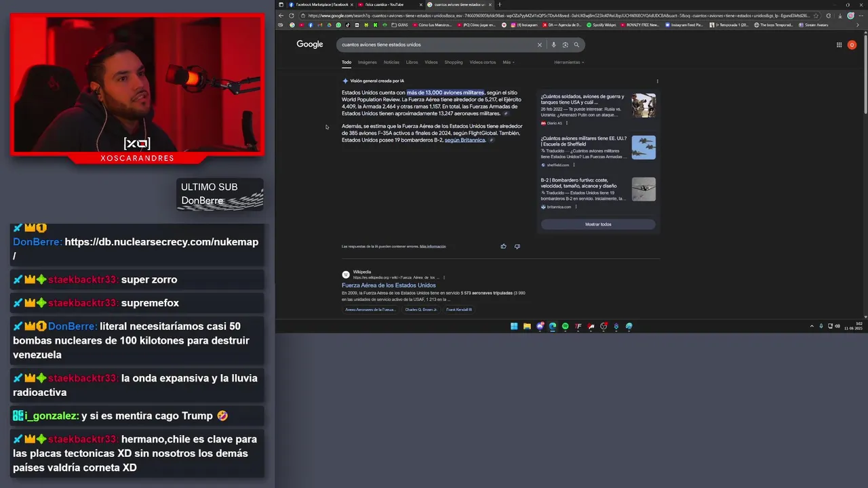Expand the Más search filter dropdown

click(x=509, y=62)
